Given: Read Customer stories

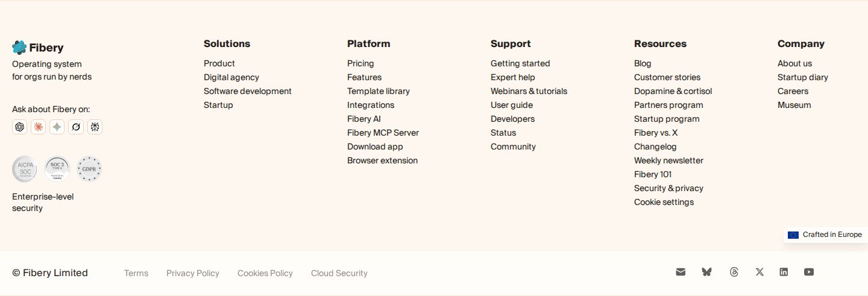Looking at the screenshot, I should click(x=667, y=77).
